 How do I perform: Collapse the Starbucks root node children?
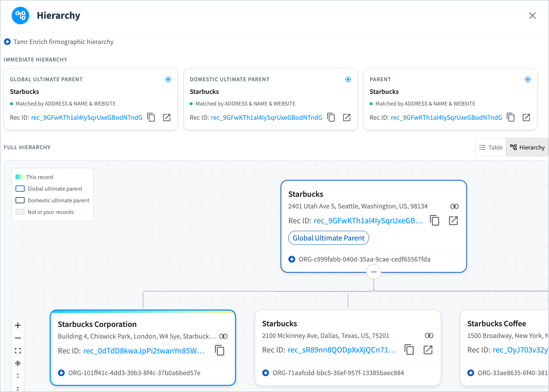pos(374,272)
